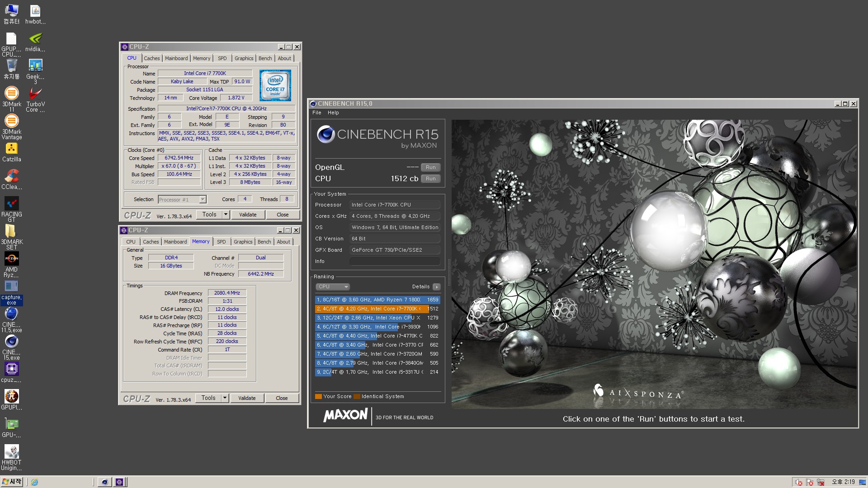Open the hwbot desktop shortcut

pyautogui.click(x=35, y=14)
